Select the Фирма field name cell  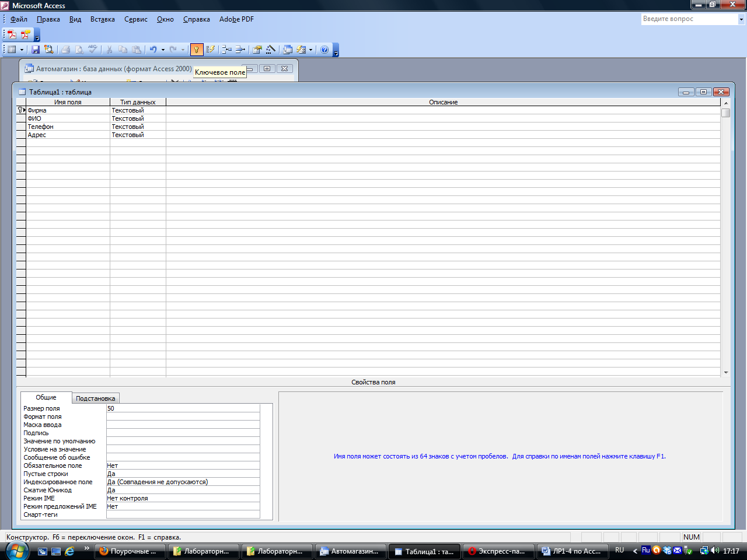[68, 110]
